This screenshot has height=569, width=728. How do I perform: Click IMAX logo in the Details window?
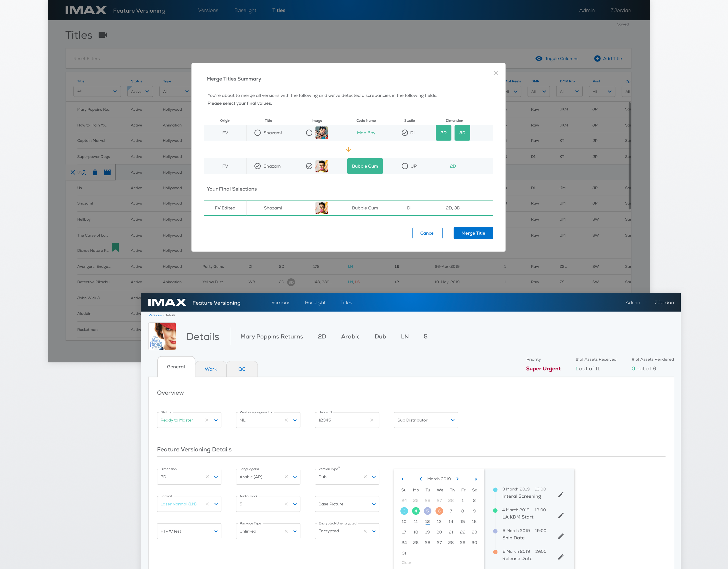167,302
